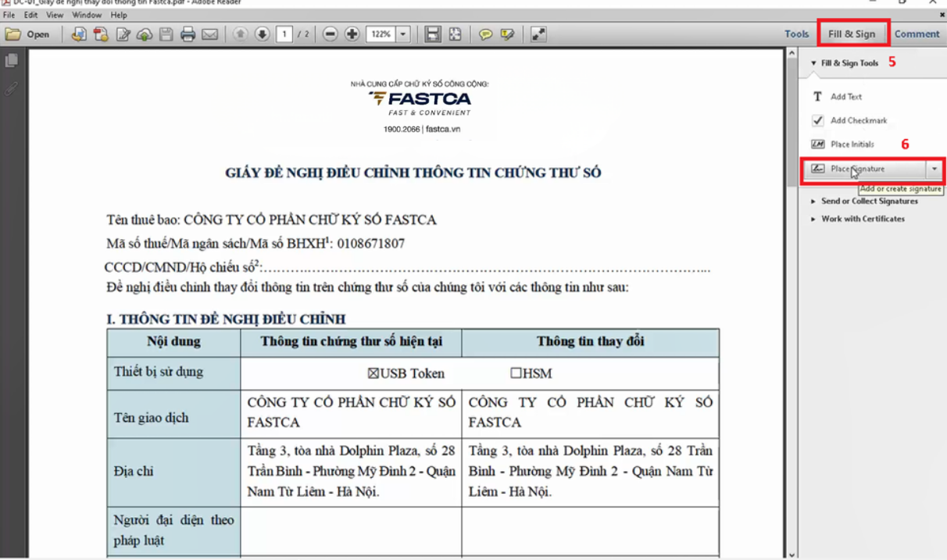Select the Add Checkmark tool
Screen dimensions: 947x560
coord(858,120)
